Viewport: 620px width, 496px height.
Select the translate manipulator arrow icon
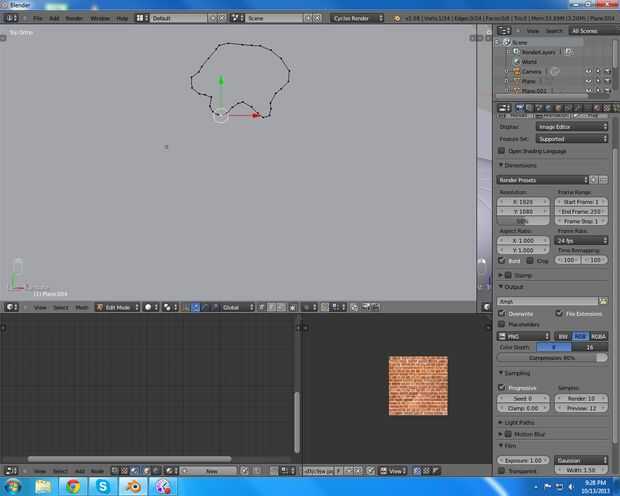[x=195, y=307]
